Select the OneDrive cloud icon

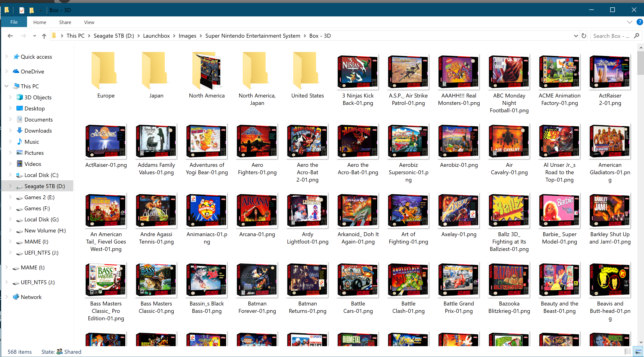click(x=16, y=71)
